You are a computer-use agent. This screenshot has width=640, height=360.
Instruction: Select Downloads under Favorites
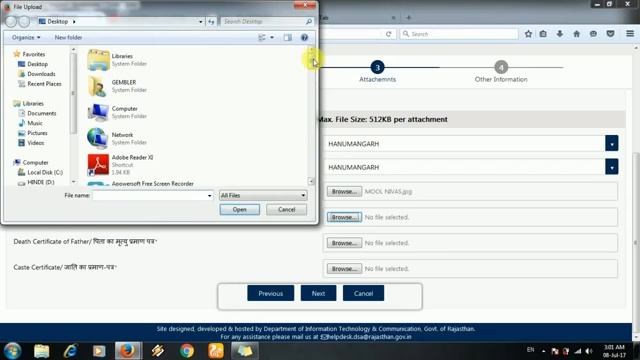(37, 74)
